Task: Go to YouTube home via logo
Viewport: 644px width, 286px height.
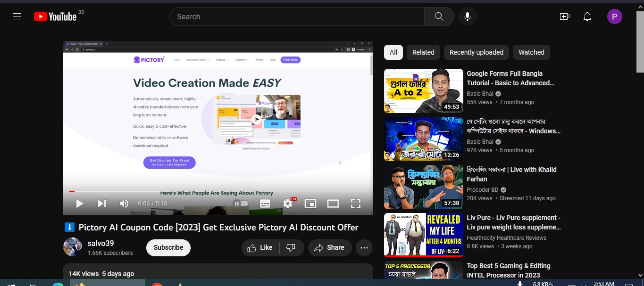Action: pos(55,16)
